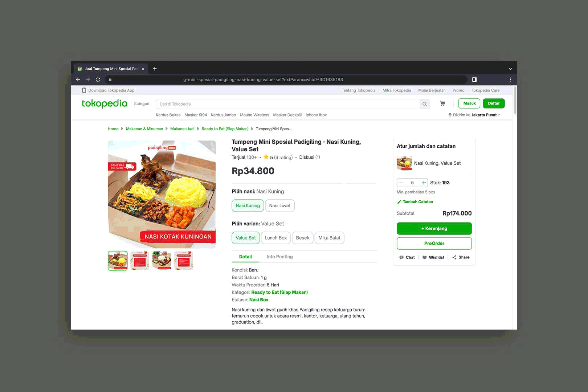Reload the page with browser refresh icon
588x392 pixels.
[x=98, y=79]
